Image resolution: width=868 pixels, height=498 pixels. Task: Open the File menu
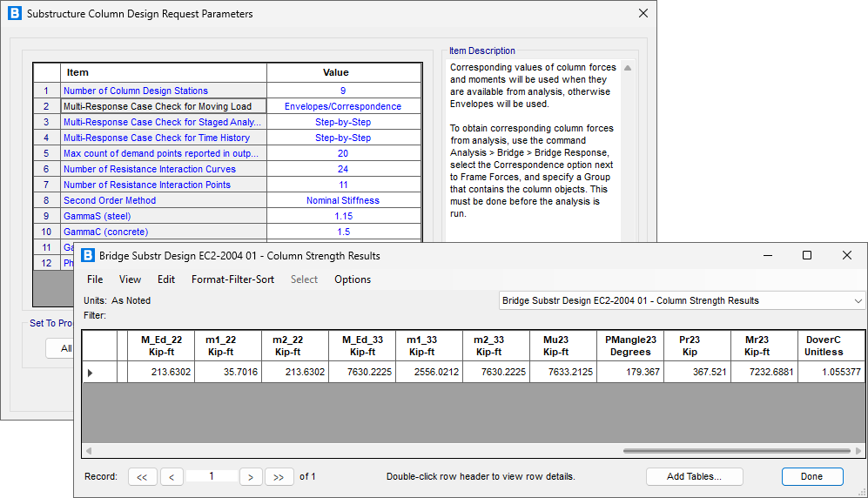pos(95,279)
